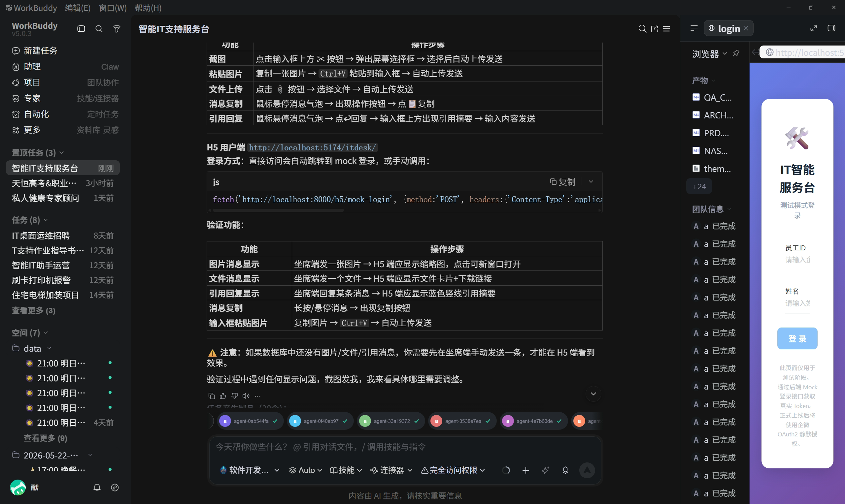Toggle the right panel layout icon

point(831,28)
